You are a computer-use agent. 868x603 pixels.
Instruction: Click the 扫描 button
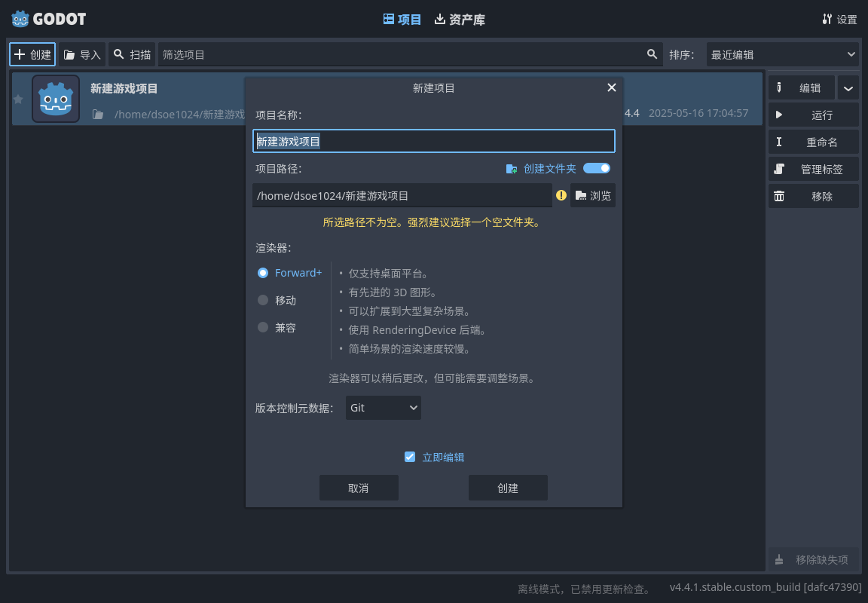(132, 54)
